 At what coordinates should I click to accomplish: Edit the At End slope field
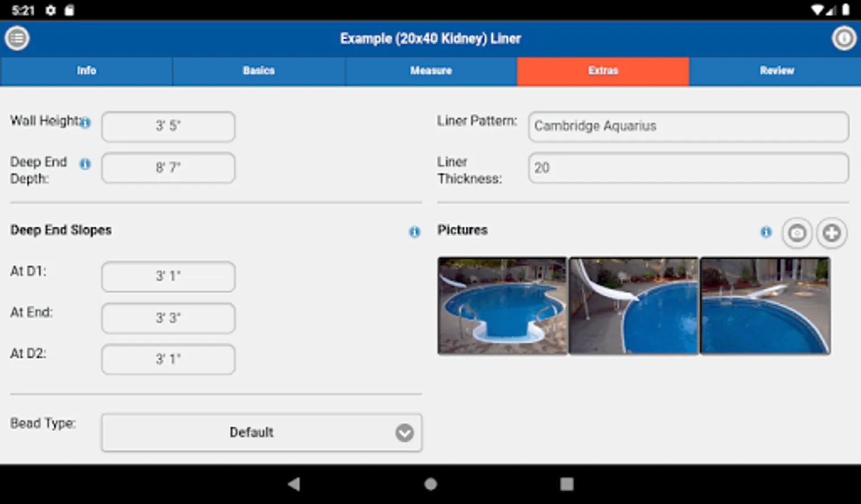tap(168, 318)
